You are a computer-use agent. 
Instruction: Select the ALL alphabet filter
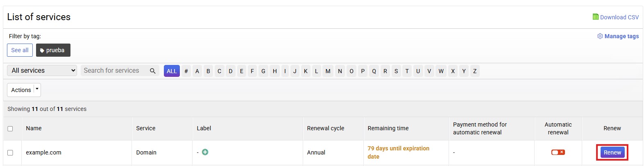(172, 71)
